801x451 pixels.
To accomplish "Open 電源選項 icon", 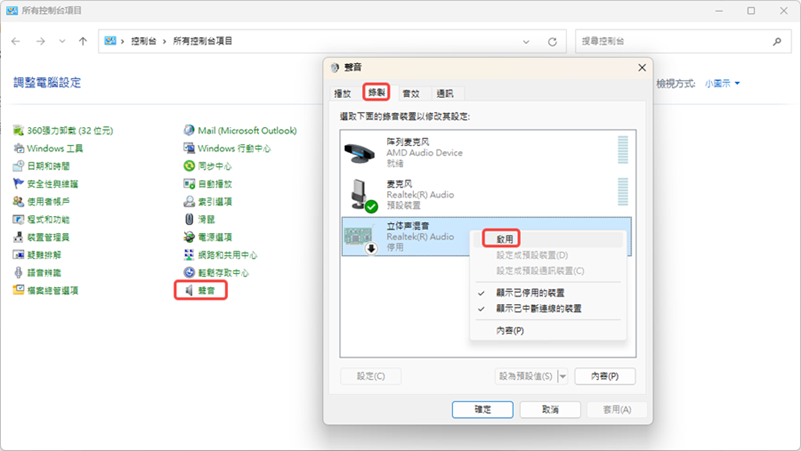I will click(x=189, y=237).
